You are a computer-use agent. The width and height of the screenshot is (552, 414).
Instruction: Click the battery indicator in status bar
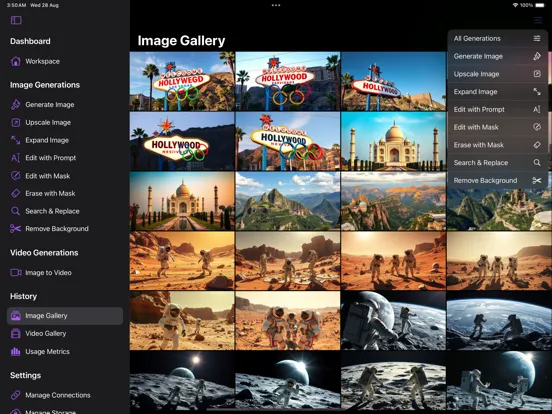click(x=540, y=5)
